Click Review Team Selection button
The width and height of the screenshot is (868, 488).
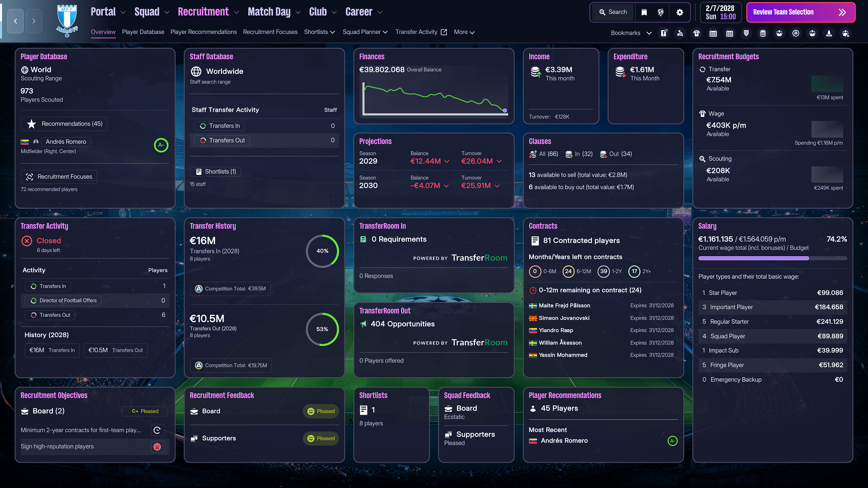coord(801,12)
